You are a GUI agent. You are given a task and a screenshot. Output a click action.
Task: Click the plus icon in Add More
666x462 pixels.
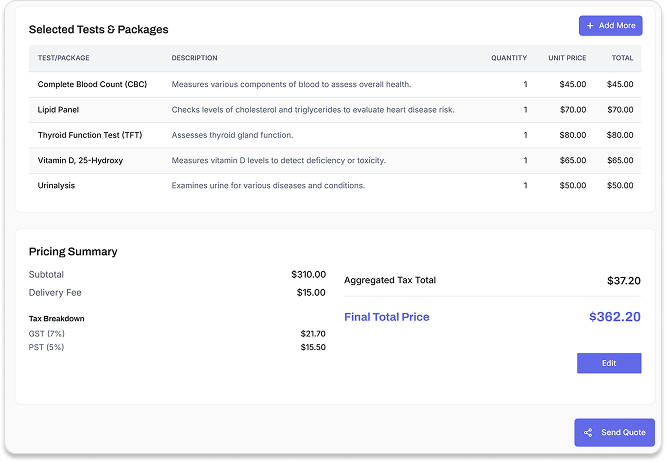point(590,26)
